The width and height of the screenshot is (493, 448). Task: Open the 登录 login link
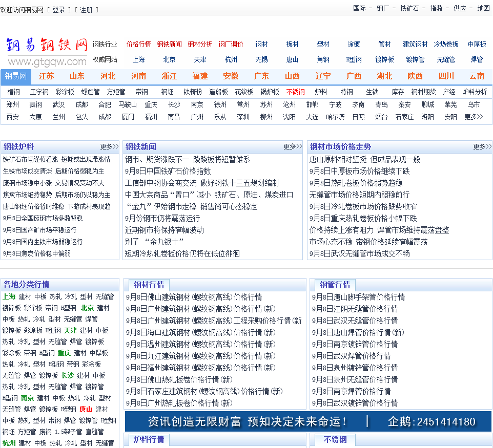coord(59,10)
